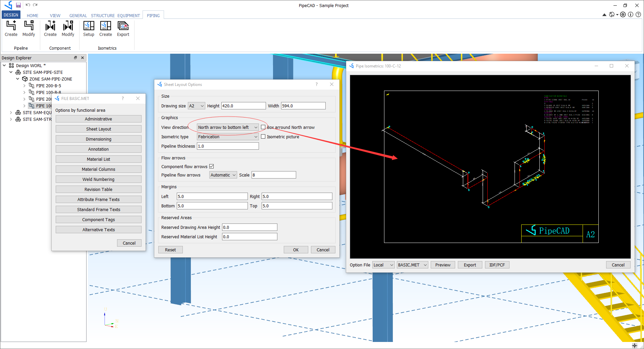Click the ribbon settings gear icon
This screenshot has width=644, height=349.
click(x=623, y=14)
